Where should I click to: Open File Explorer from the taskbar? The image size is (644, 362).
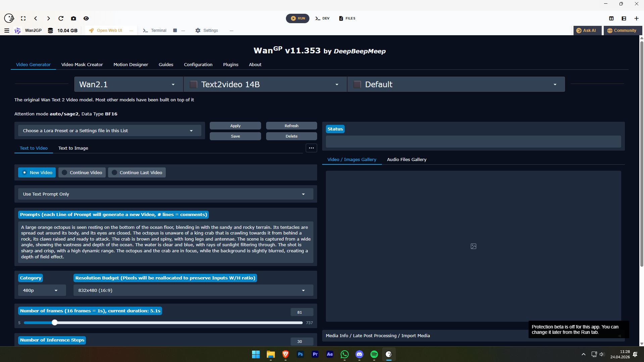[x=271, y=354]
